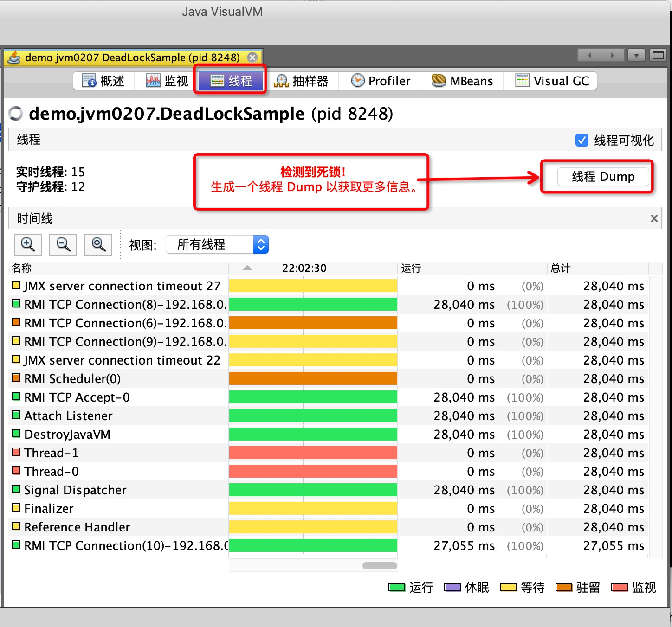Click the 线程 Dump button
The image size is (672, 627).
pos(603,177)
